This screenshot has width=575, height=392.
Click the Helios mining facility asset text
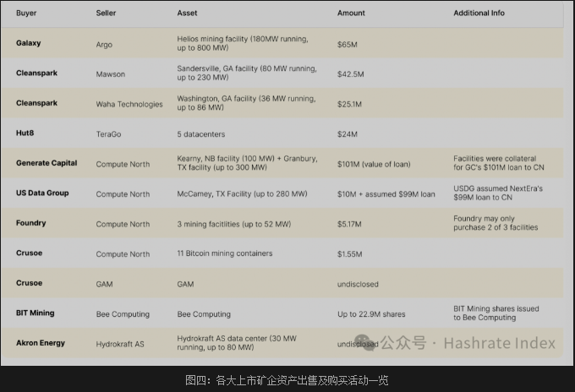[x=243, y=43]
